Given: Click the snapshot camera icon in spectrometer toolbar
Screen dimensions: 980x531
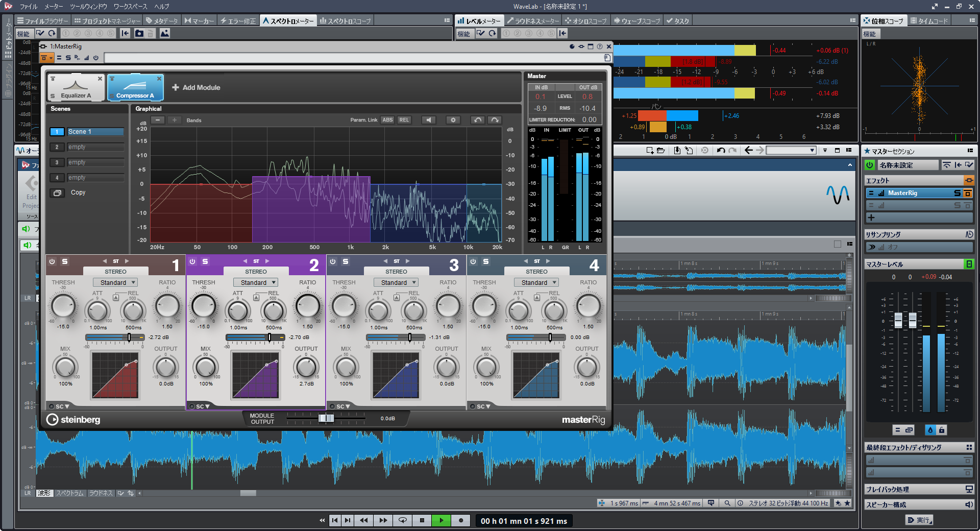Looking at the screenshot, I should [x=139, y=33].
